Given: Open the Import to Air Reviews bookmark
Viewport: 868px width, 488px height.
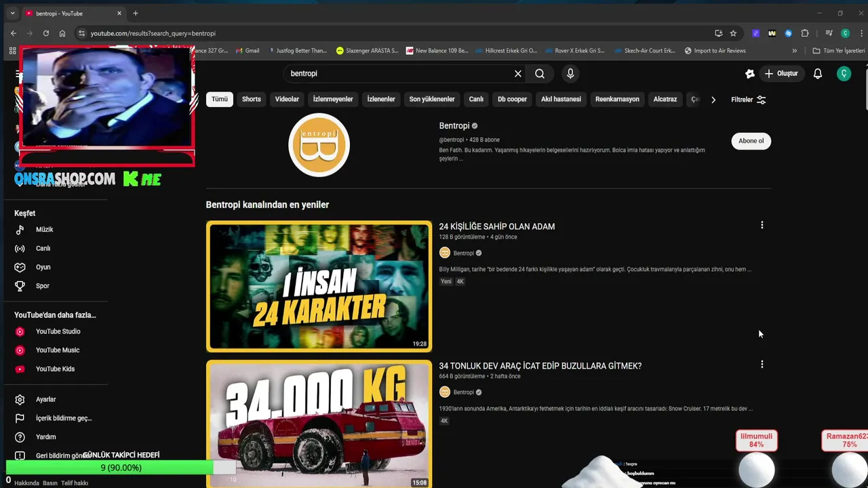Looking at the screenshot, I should [x=715, y=51].
